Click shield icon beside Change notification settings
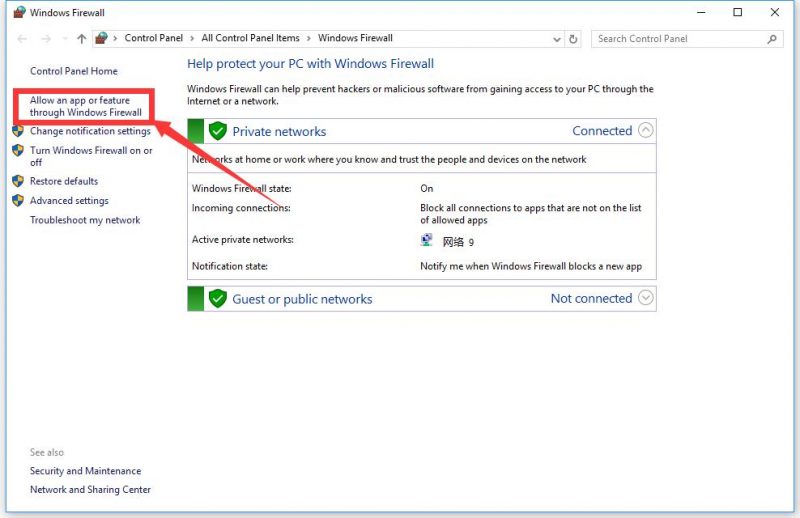The height and width of the screenshot is (518, 800). (x=18, y=131)
